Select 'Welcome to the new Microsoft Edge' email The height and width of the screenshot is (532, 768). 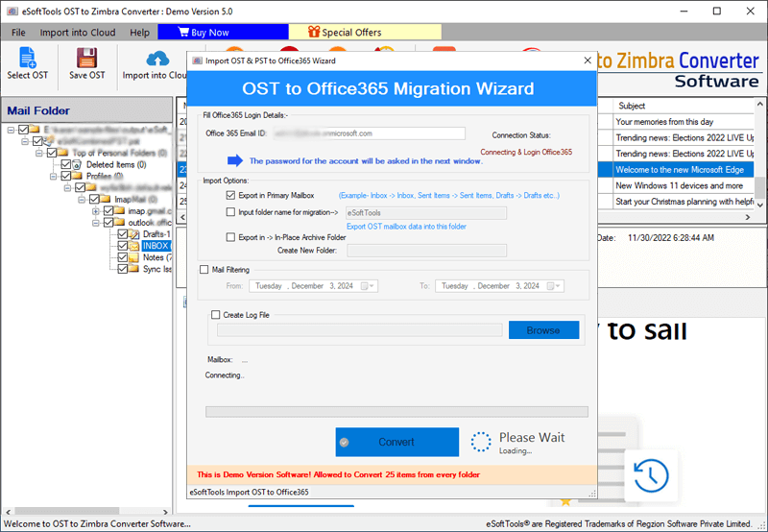(x=684, y=170)
